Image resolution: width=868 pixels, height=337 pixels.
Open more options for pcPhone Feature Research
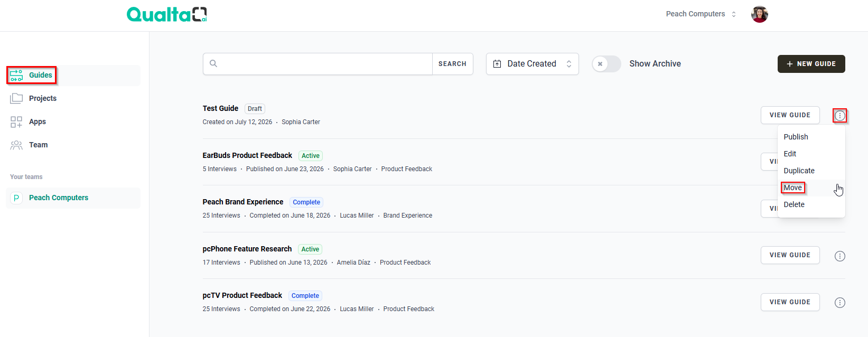[839, 256]
